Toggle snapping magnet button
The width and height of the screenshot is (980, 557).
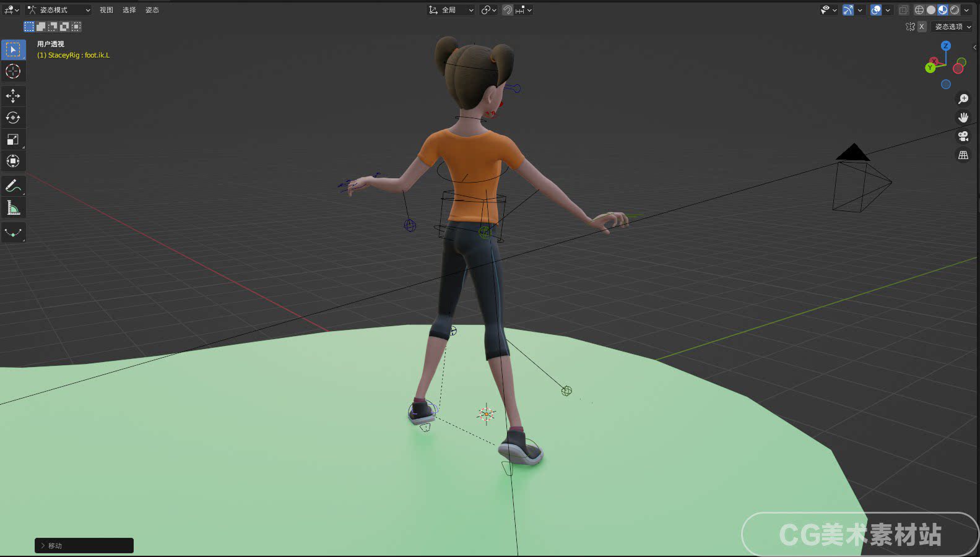(x=507, y=10)
